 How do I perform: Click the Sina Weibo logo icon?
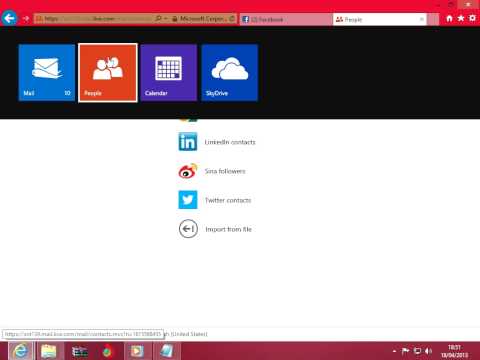pyautogui.click(x=188, y=171)
